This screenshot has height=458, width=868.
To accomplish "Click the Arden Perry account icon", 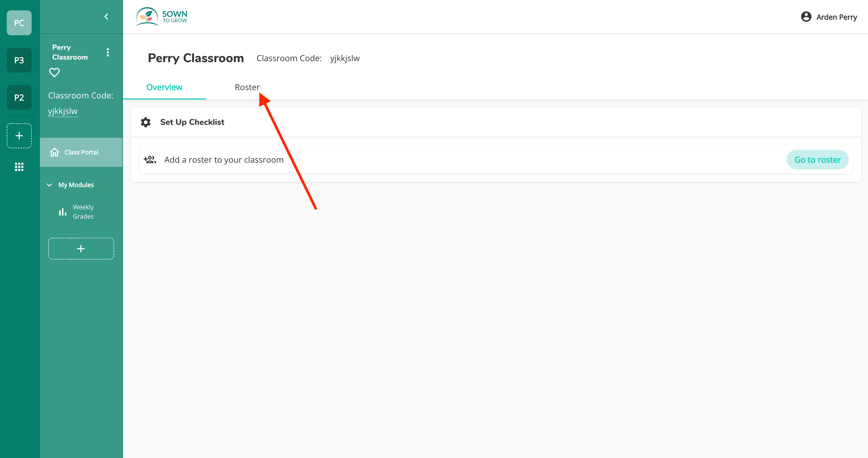I will 806,17.
